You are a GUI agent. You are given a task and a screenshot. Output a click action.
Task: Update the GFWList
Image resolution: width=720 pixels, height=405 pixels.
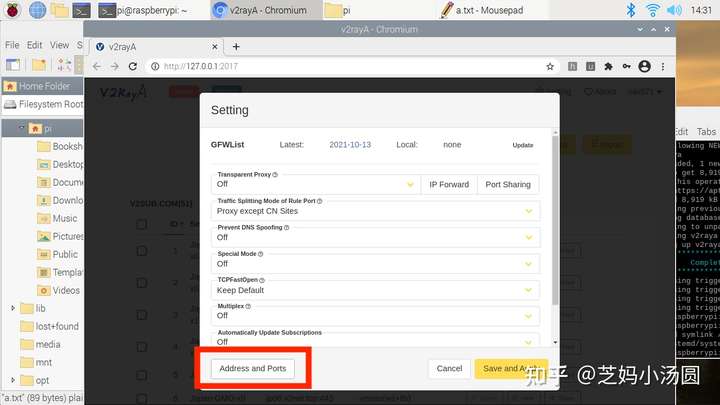(x=523, y=145)
